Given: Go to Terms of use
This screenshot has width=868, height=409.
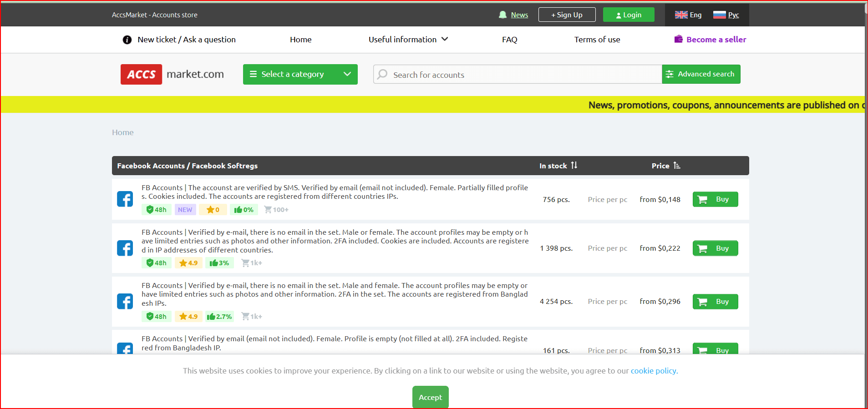Looking at the screenshot, I should 597,40.
